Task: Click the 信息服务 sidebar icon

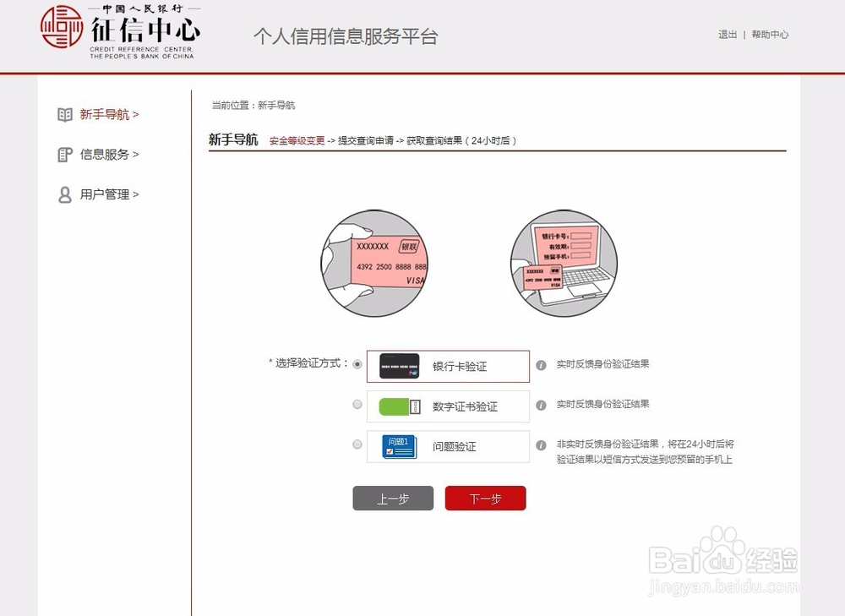Action: [x=64, y=154]
